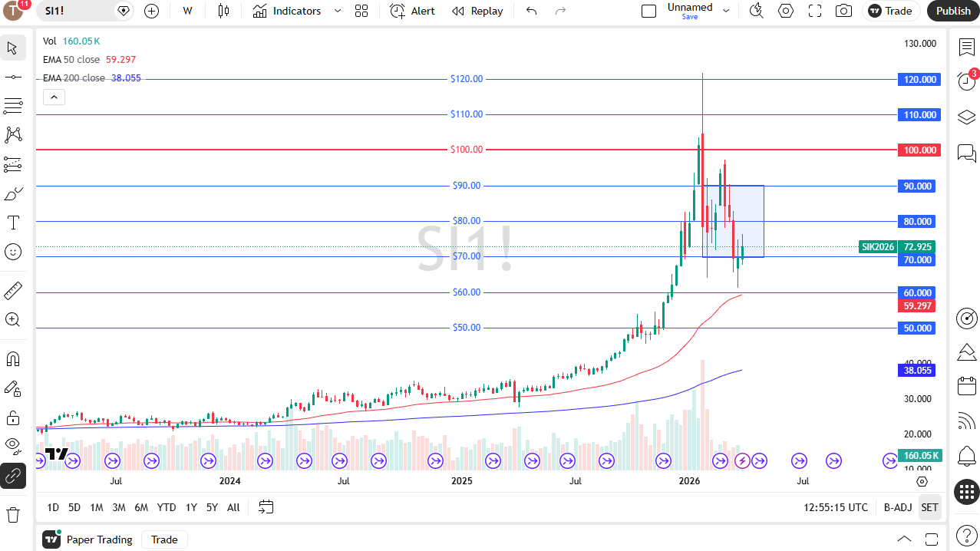Collapse the indicator legend chevron

pos(54,97)
